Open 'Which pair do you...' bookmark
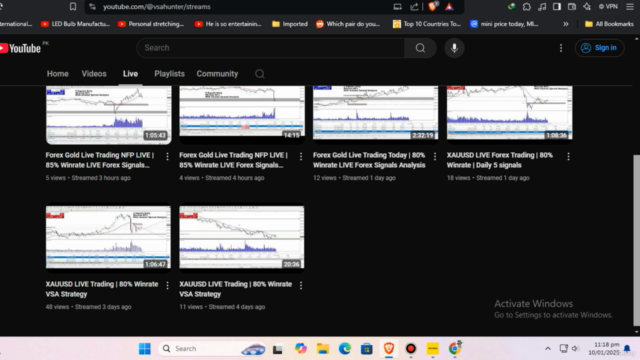The height and width of the screenshot is (360, 640). 348,24
